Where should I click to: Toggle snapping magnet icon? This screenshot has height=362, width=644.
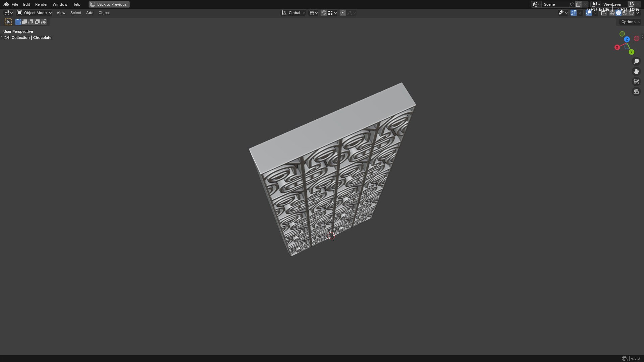pyautogui.click(x=324, y=13)
